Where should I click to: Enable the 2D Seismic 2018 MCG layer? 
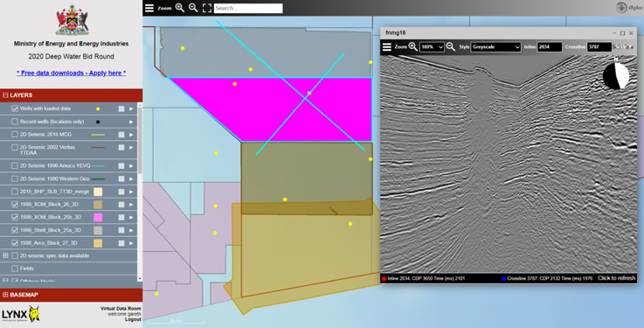click(x=15, y=135)
